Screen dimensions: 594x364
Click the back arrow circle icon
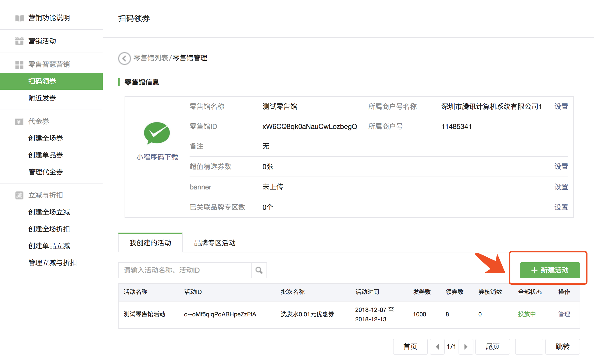(x=124, y=59)
